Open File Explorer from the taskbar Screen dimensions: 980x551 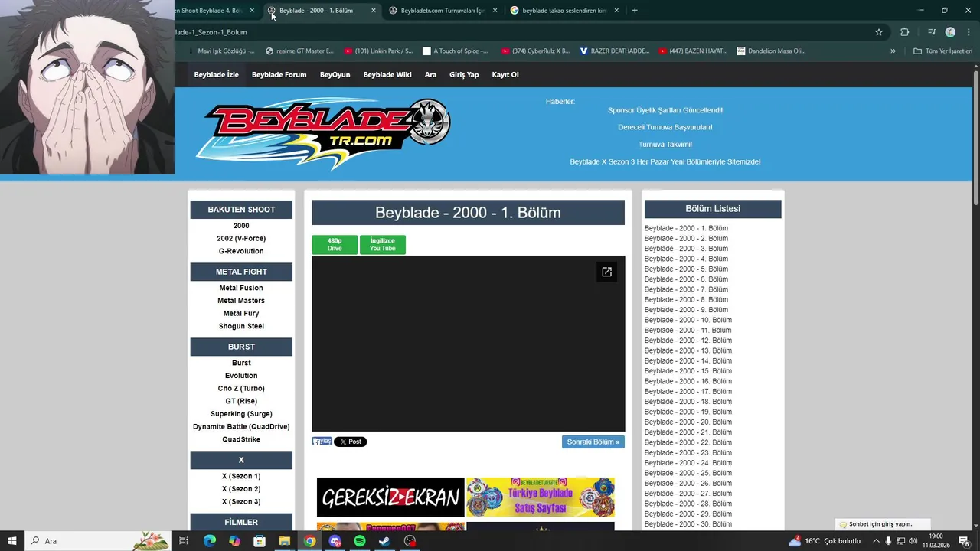coord(284,541)
